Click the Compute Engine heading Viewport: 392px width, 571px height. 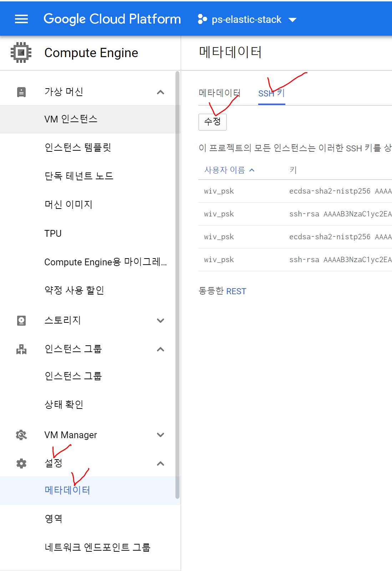pos(91,53)
